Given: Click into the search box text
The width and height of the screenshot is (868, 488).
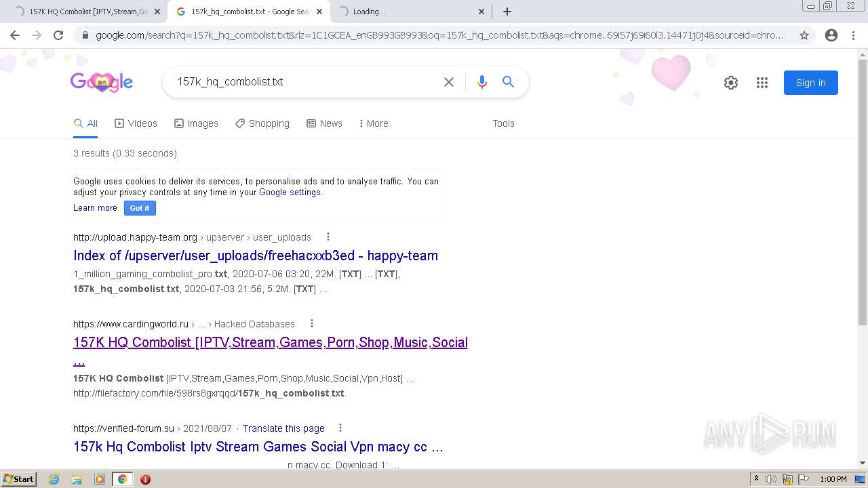Looking at the screenshot, I should tap(231, 82).
